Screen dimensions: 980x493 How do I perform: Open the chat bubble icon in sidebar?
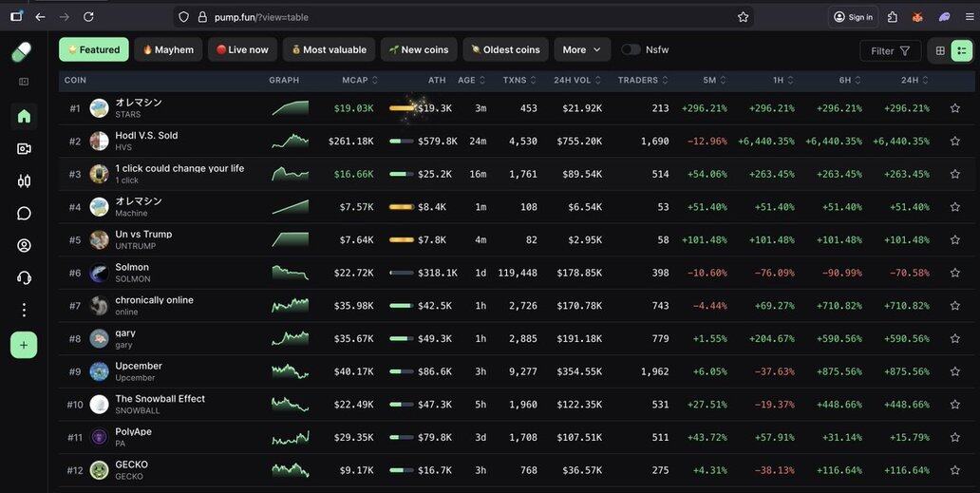24,213
